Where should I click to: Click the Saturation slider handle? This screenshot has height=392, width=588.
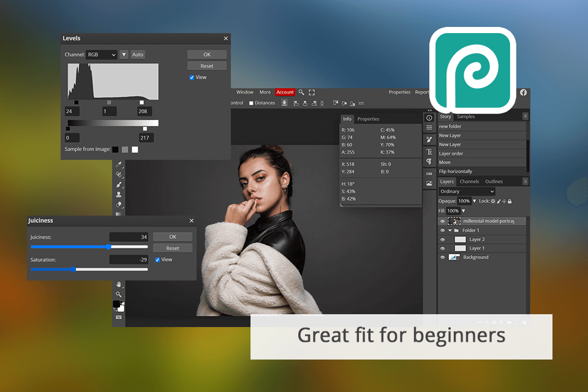pos(73,269)
